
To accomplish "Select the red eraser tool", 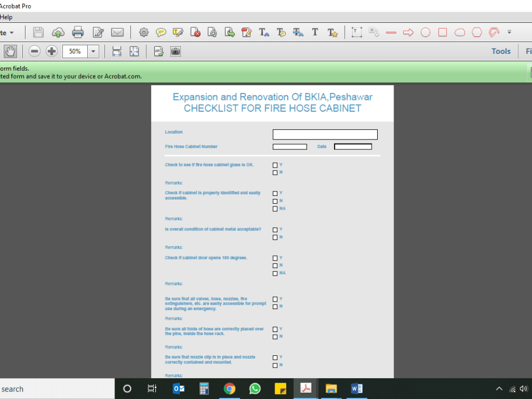I will tap(494, 32).
